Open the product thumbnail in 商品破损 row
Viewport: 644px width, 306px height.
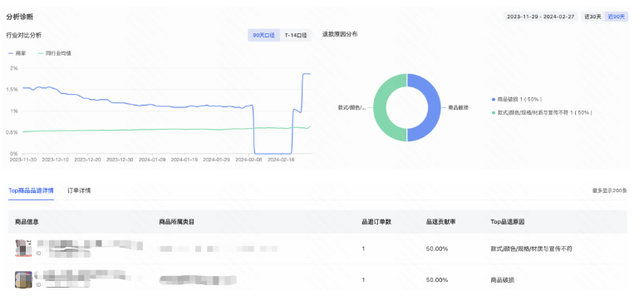pyautogui.click(x=23, y=279)
